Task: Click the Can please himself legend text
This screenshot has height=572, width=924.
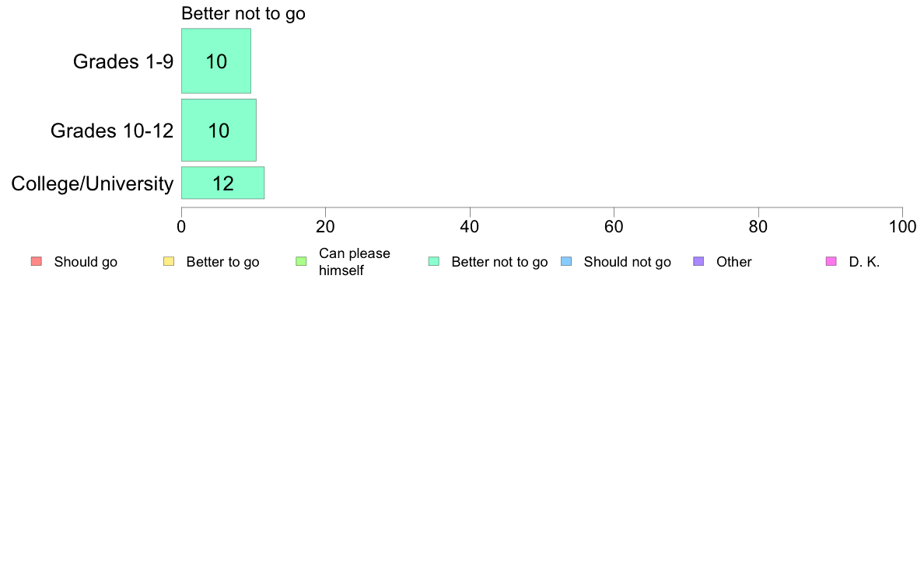Action: pyautogui.click(x=354, y=262)
